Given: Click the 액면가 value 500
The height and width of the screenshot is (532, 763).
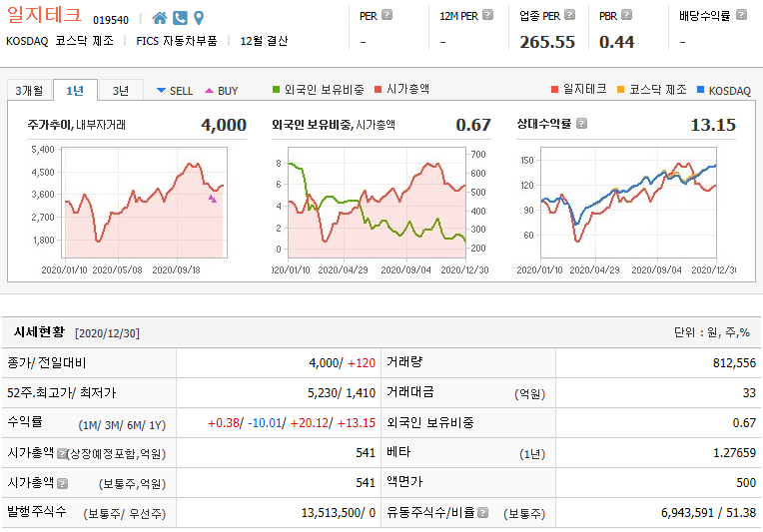Looking at the screenshot, I should point(746,483).
